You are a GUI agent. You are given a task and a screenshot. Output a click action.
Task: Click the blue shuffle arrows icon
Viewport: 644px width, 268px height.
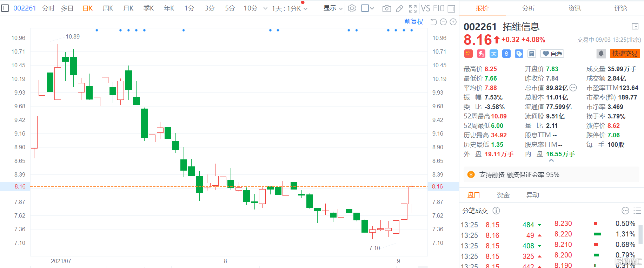(x=494, y=54)
